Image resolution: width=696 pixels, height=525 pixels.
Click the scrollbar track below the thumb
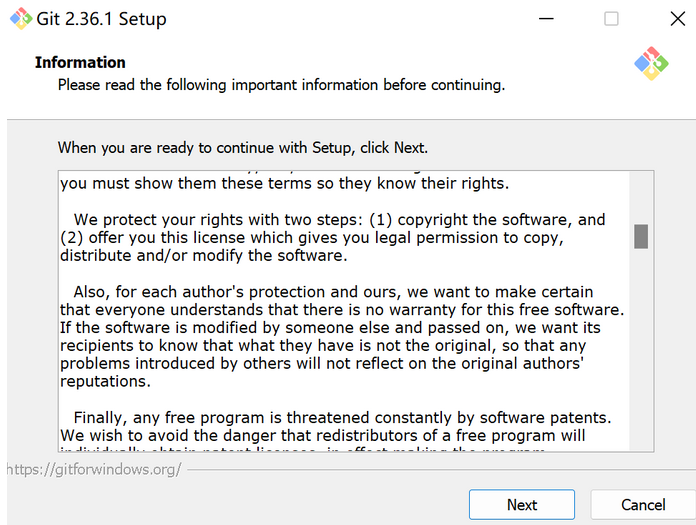coord(641,350)
